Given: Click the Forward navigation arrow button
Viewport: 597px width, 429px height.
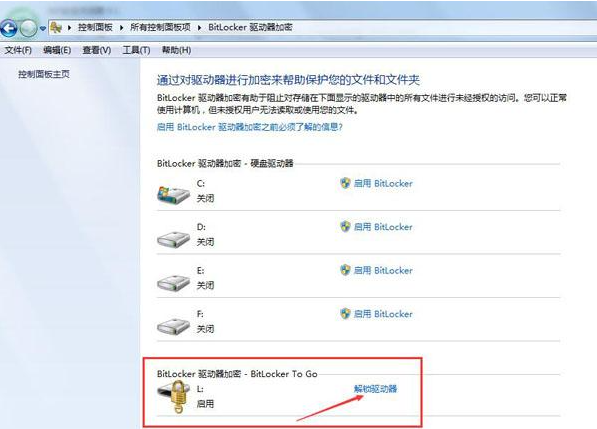Looking at the screenshot, I should point(28,28).
